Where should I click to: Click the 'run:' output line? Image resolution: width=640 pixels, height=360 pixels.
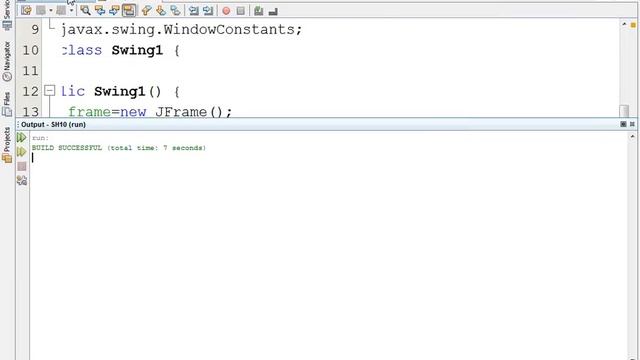click(x=40, y=138)
